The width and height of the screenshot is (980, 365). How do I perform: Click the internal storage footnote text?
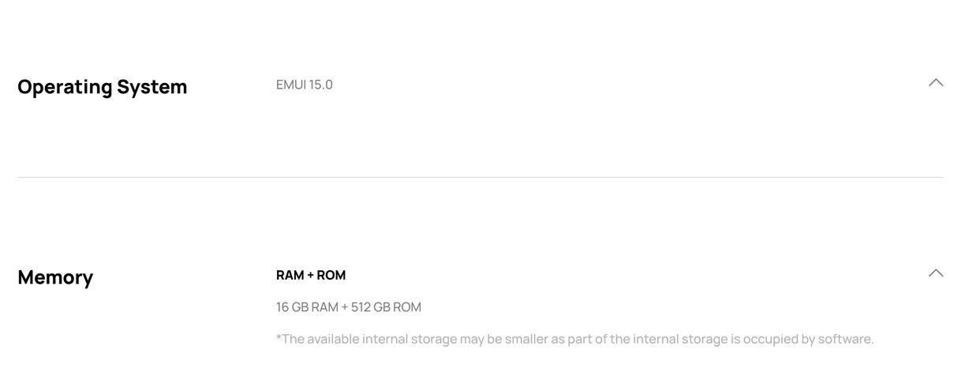(574, 339)
